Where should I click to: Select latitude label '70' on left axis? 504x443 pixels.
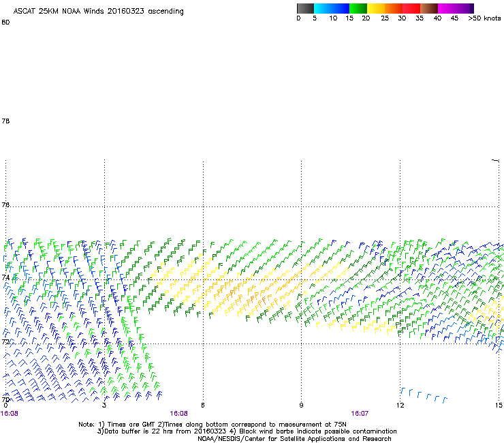coord(5,399)
